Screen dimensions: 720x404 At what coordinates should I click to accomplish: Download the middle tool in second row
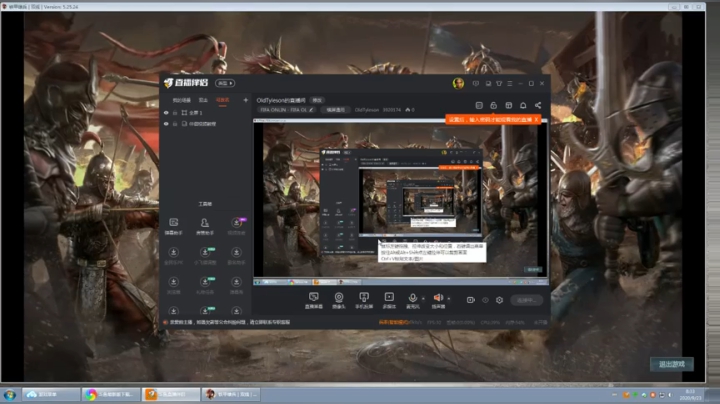[x=205, y=256]
